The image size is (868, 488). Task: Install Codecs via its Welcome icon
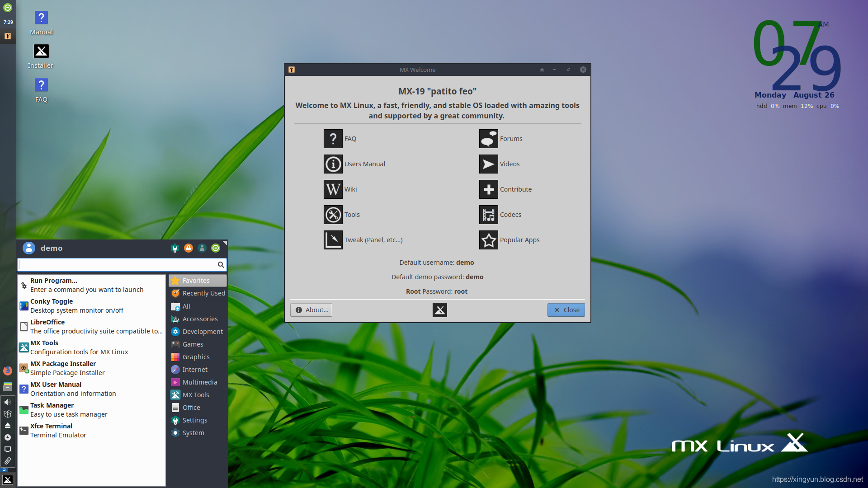[489, 215]
